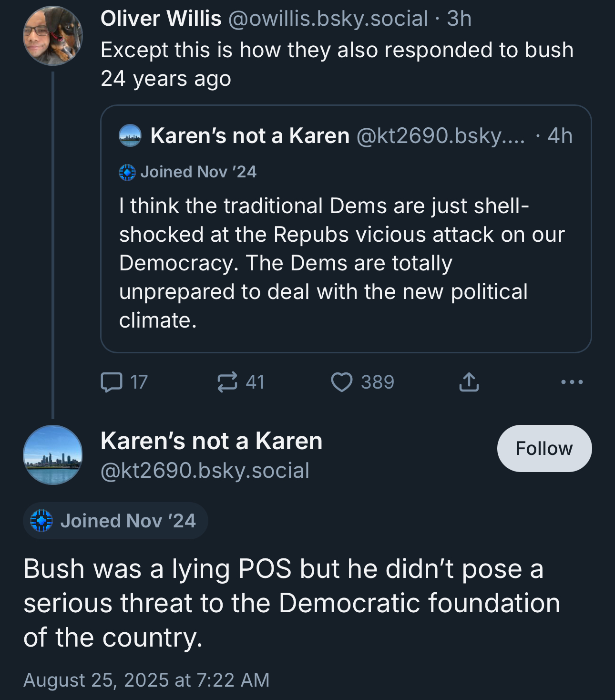Click the 3h post time

pyautogui.click(x=459, y=19)
